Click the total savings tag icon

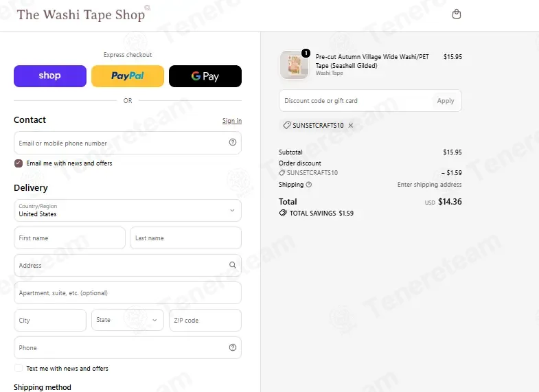tap(283, 213)
